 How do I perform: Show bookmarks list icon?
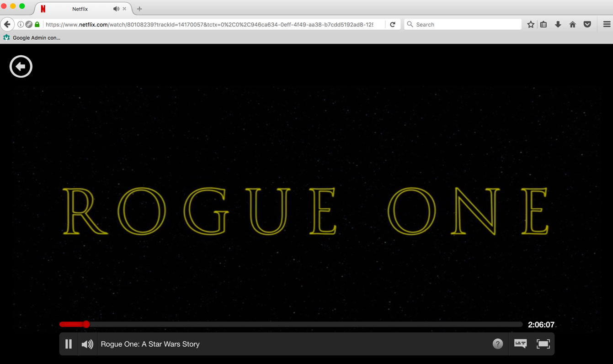point(544,24)
